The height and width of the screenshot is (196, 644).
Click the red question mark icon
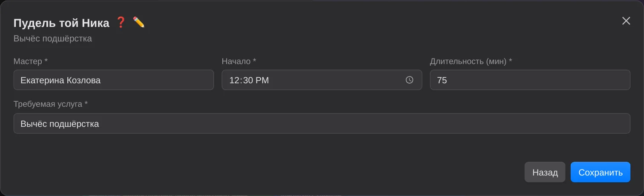pos(121,22)
